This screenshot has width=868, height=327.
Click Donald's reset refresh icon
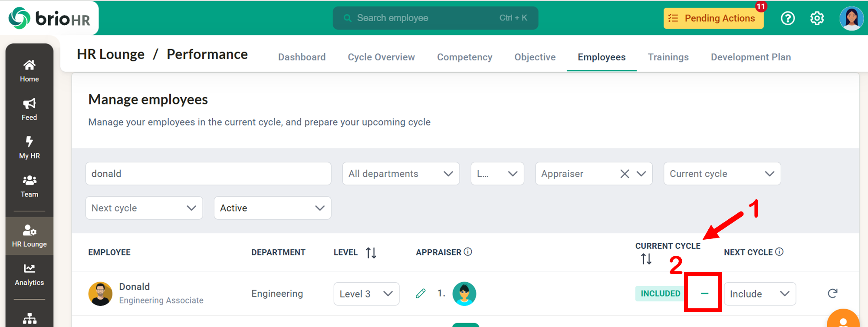832,294
